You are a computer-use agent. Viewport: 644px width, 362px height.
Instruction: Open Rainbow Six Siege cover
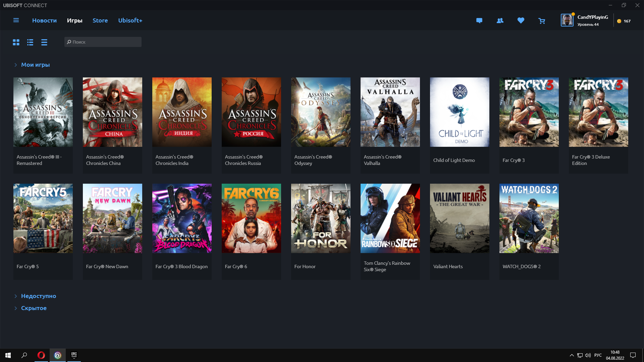pyautogui.click(x=390, y=218)
